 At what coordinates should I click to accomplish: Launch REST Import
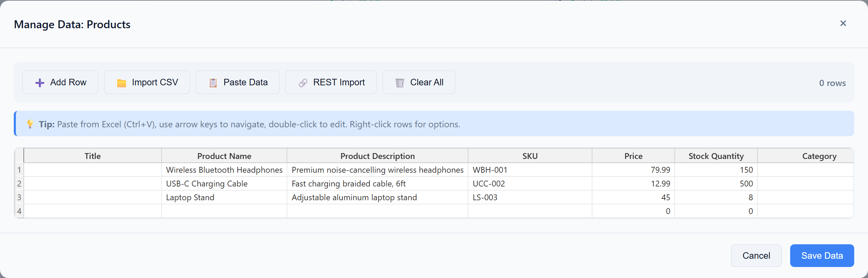pos(331,82)
